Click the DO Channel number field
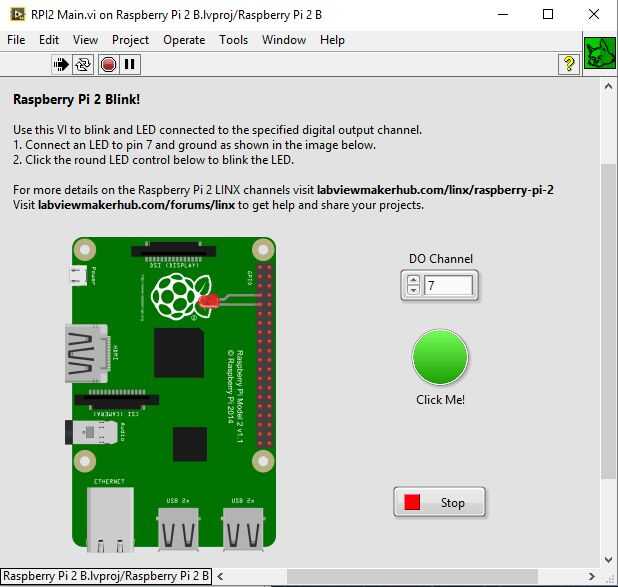 (448, 285)
